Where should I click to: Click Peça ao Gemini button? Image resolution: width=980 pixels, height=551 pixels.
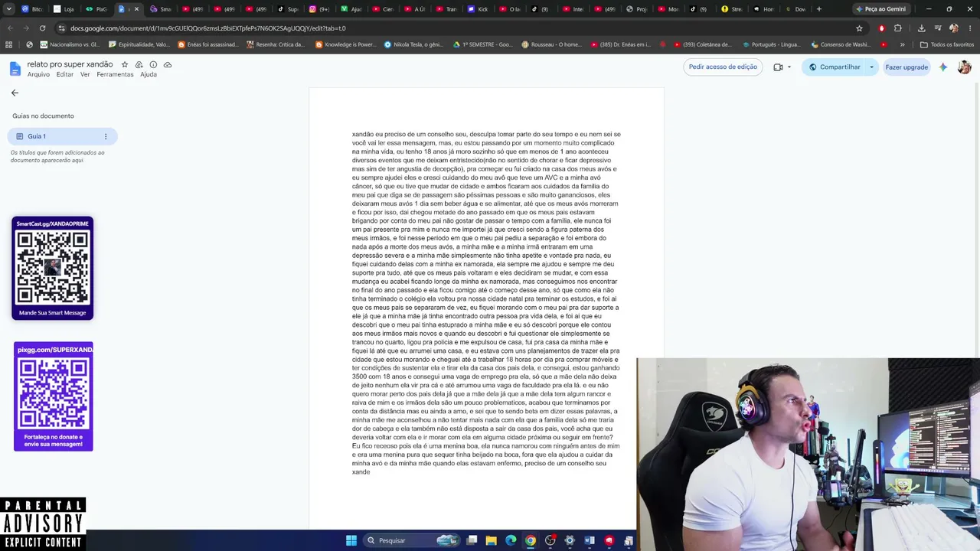click(880, 9)
